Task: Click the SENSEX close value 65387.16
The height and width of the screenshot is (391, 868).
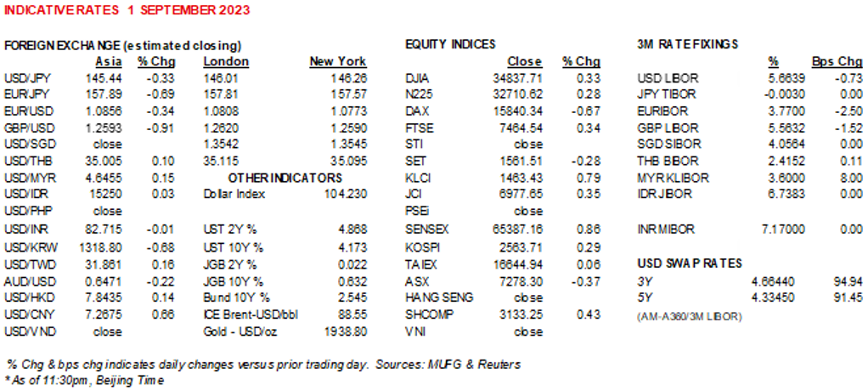Action: coord(517,229)
